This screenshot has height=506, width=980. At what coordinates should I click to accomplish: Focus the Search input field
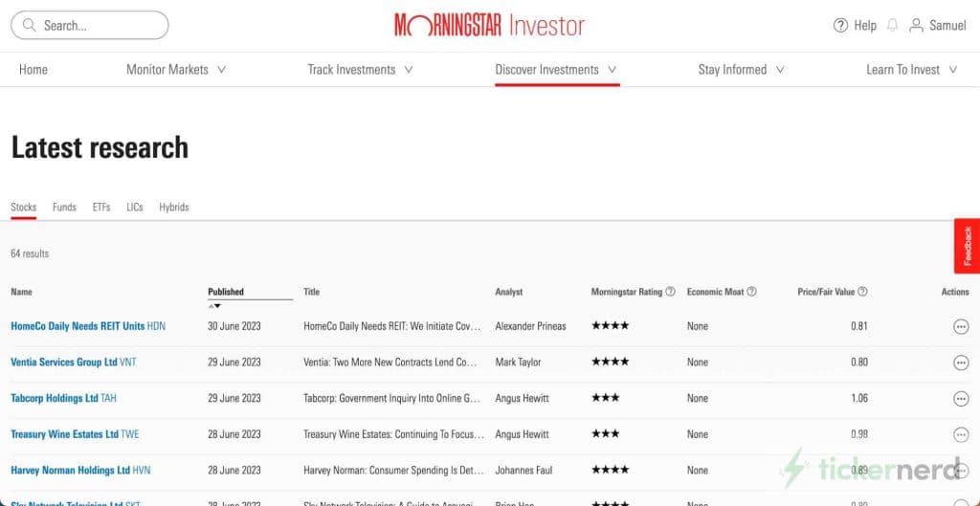[90, 26]
